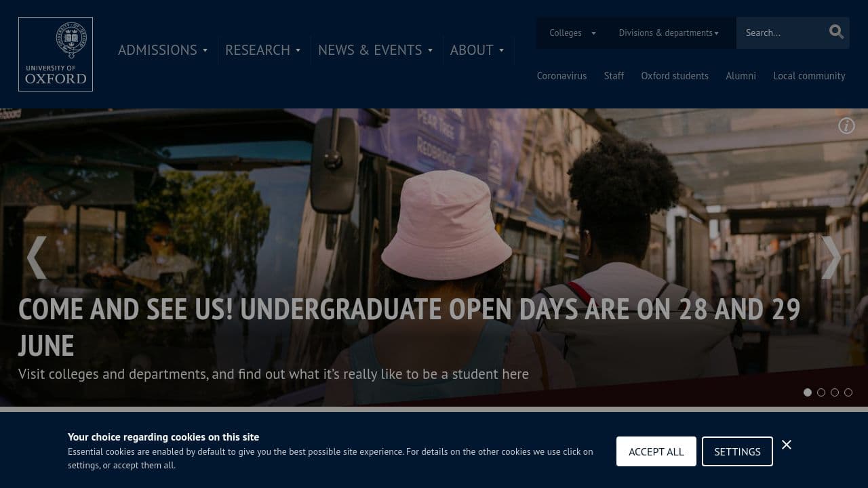This screenshot has height=488, width=868.
Task: Click the search magnifying glass icon
Action: [836, 32]
